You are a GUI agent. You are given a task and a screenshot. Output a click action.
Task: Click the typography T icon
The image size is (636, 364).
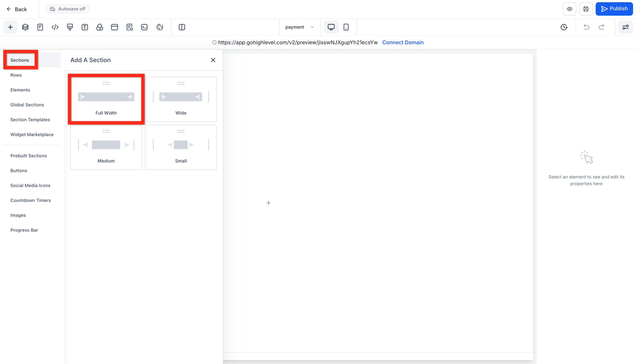85,27
